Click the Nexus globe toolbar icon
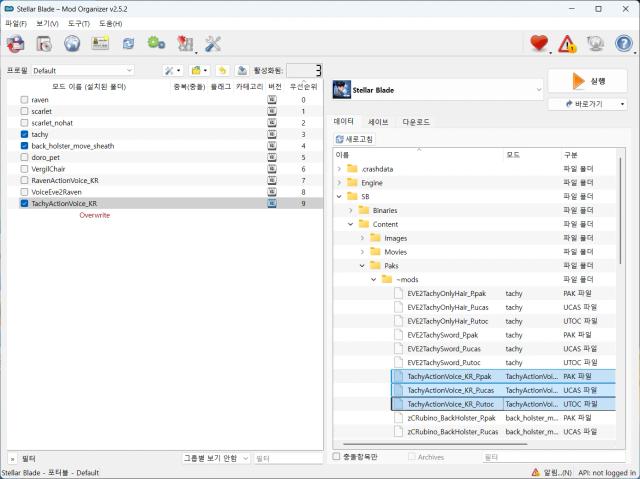Image resolution: width=640 pixels, height=479 pixels. [72, 43]
